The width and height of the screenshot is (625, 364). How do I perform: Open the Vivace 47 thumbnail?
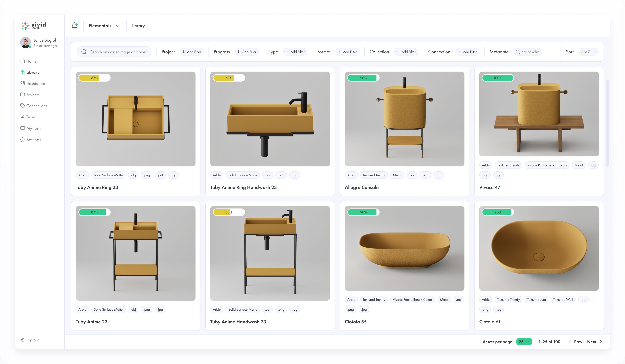(x=539, y=114)
